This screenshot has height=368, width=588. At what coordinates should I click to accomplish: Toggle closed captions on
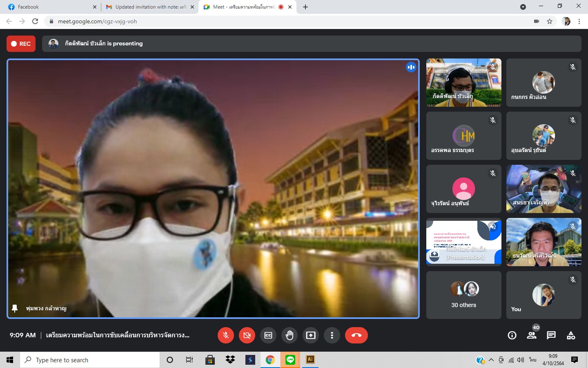(x=268, y=335)
